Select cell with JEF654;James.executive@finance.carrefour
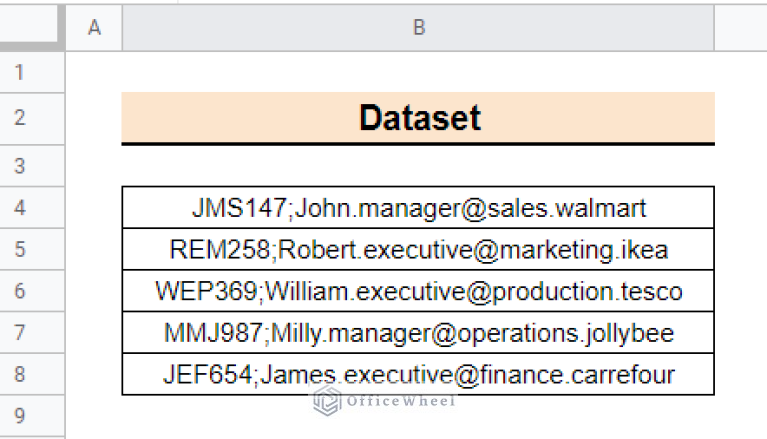The image size is (767, 439). [x=418, y=374]
